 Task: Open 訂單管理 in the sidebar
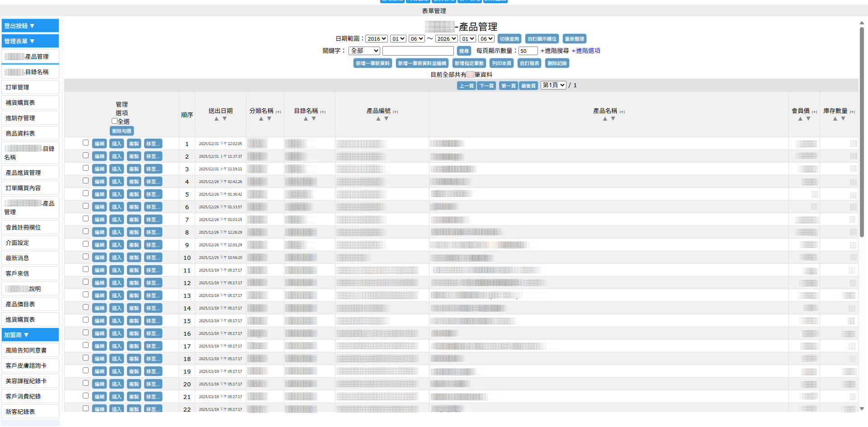pyautogui.click(x=30, y=87)
